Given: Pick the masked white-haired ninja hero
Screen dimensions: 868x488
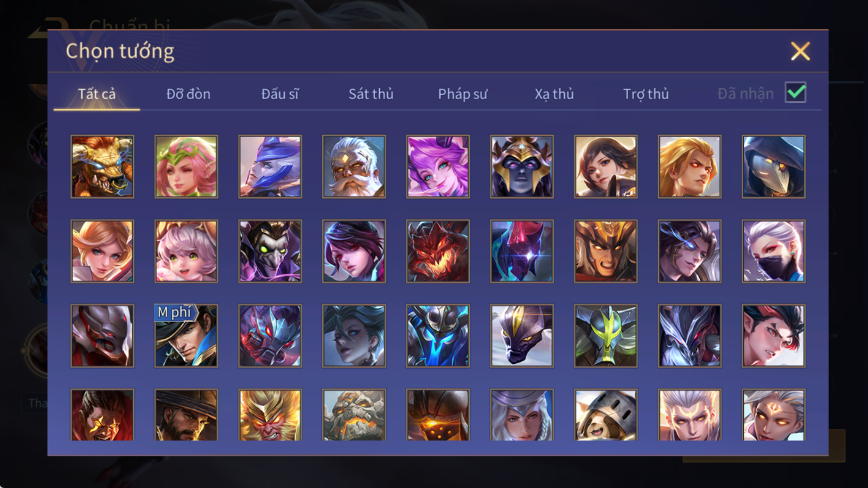Looking at the screenshot, I should [774, 251].
